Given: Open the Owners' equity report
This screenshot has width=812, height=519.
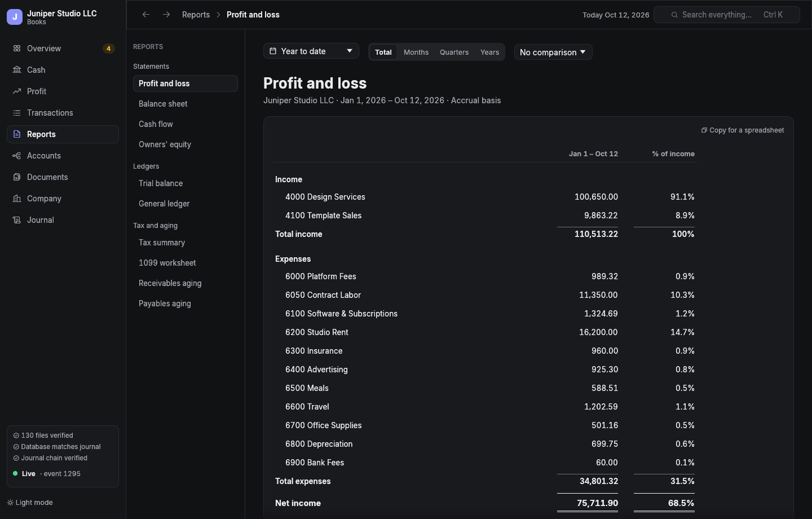Looking at the screenshot, I should coord(185,144).
